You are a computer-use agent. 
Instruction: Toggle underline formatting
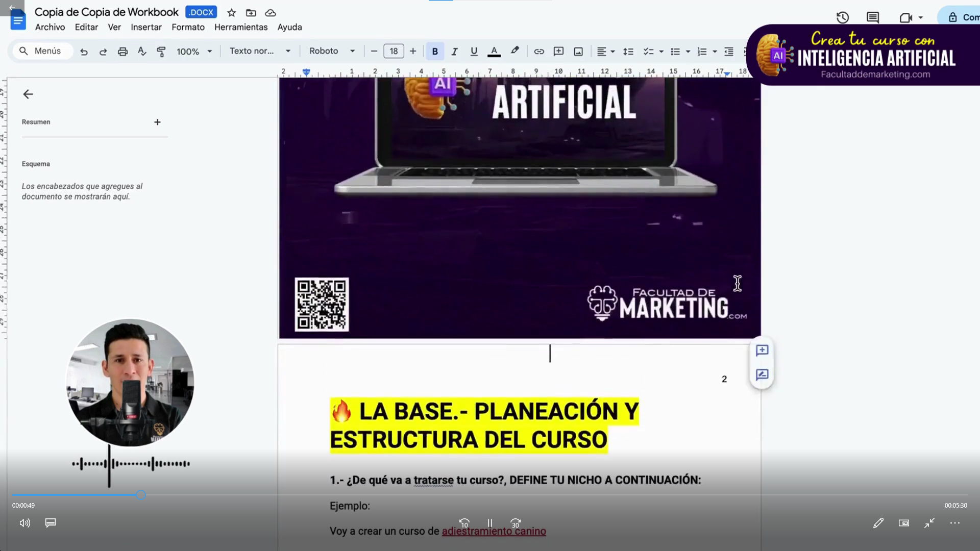(x=474, y=52)
